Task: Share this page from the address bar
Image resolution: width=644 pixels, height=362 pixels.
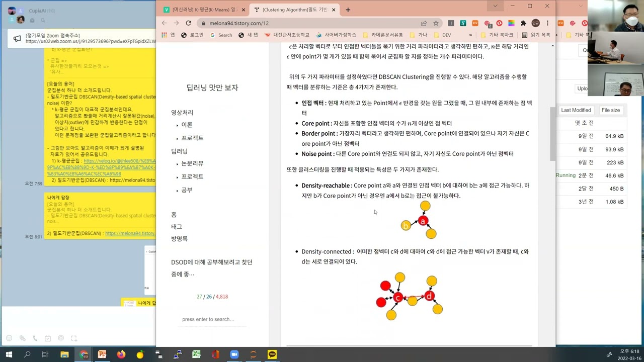Action: coord(424,23)
